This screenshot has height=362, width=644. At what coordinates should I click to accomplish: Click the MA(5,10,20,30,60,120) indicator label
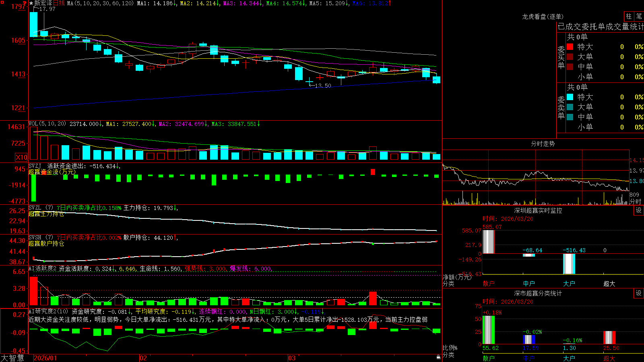[100, 3]
